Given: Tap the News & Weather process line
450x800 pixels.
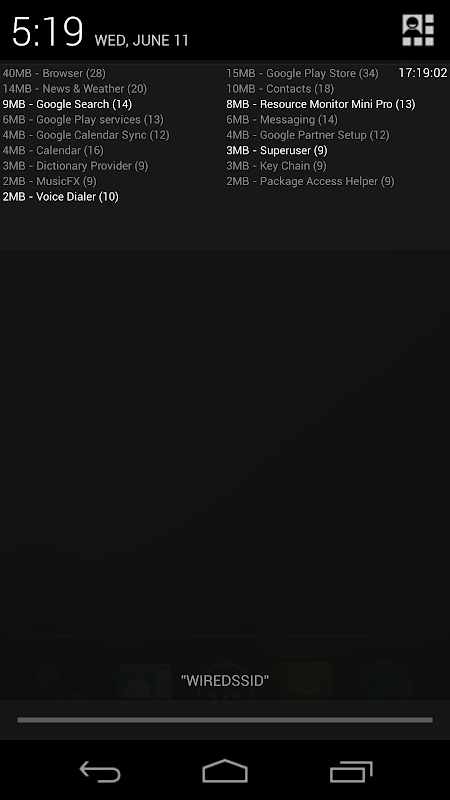Looking at the screenshot, I should [x=74, y=89].
